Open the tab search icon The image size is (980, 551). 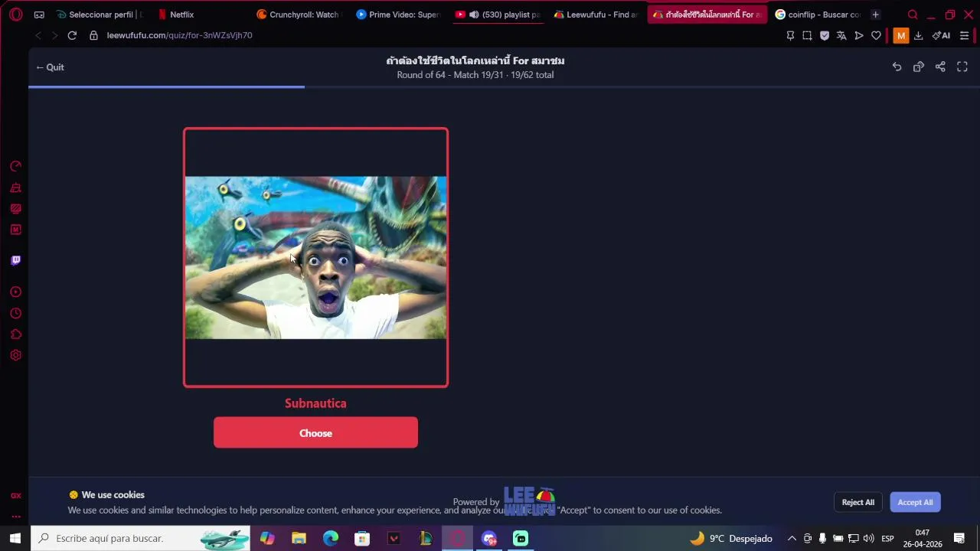coord(913,15)
